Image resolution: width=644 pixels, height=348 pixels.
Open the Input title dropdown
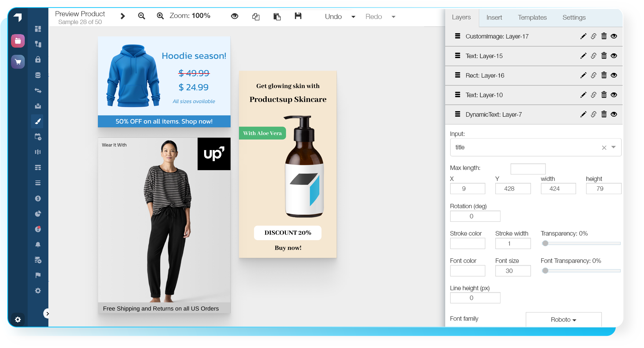point(613,147)
